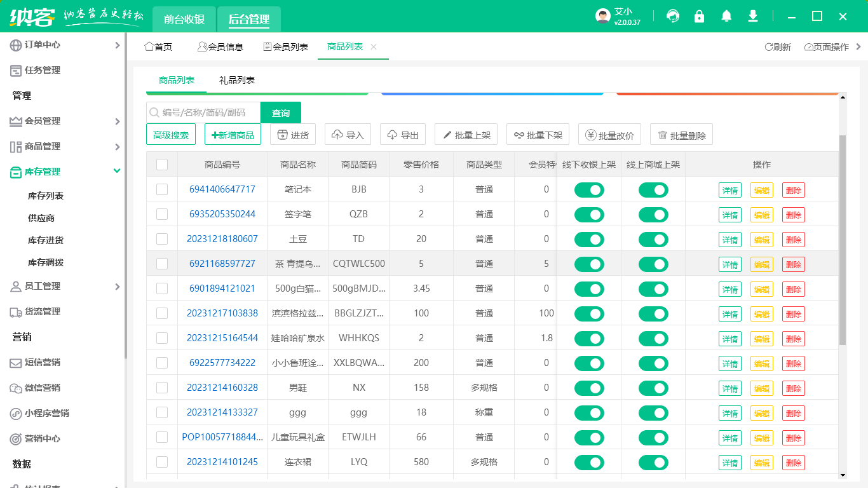Tick the checkbox for 签字笔 row
This screenshot has width=868, height=488.
tap(162, 214)
